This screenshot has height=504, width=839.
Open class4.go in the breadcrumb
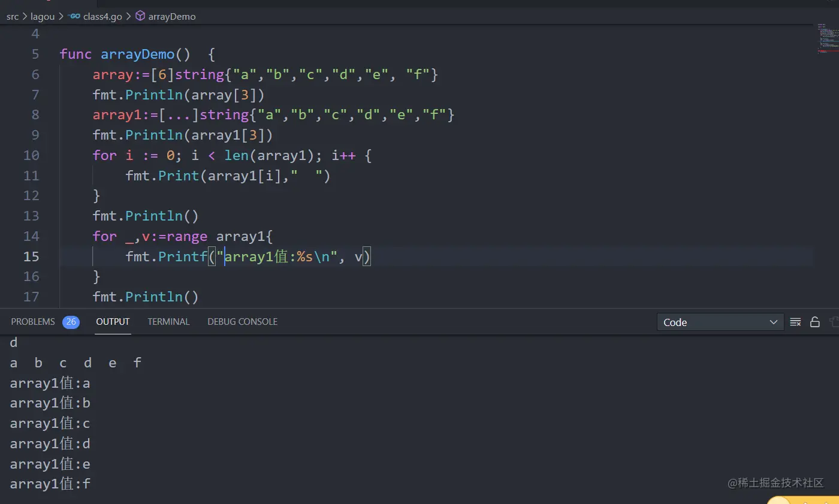(102, 16)
